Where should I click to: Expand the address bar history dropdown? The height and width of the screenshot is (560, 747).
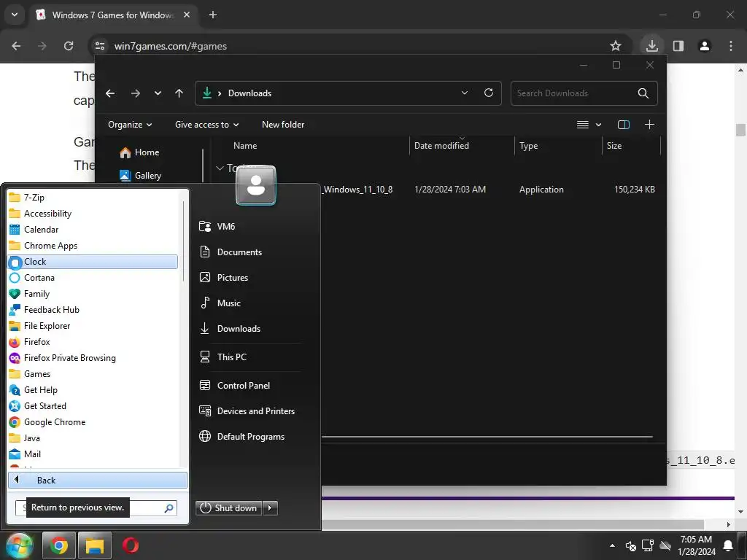(465, 93)
